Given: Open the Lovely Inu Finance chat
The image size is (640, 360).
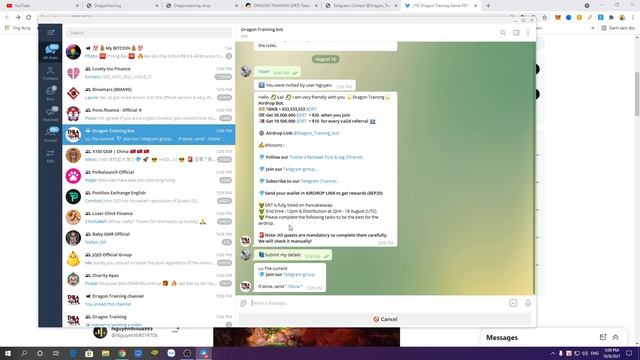Looking at the screenshot, I should point(149,73).
